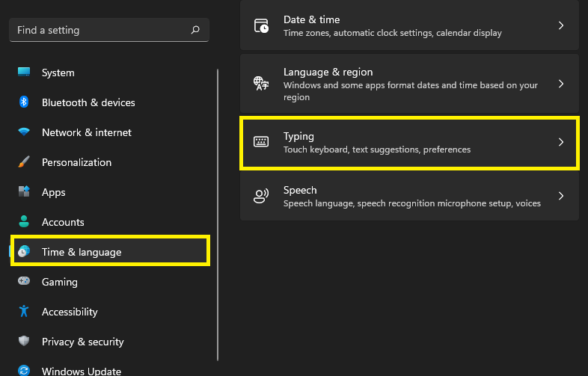Click the search magnifier icon
Image resolution: width=588 pixels, height=376 pixels.
click(195, 30)
